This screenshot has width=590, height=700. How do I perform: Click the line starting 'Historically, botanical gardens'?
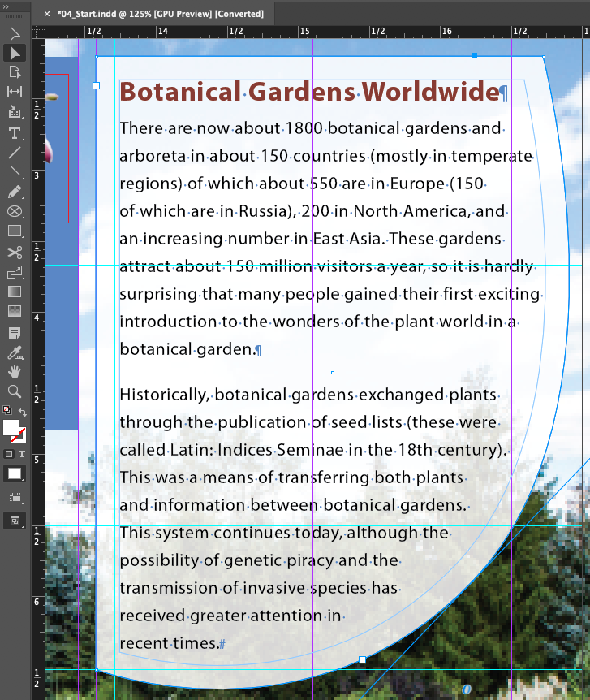(x=309, y=395)
